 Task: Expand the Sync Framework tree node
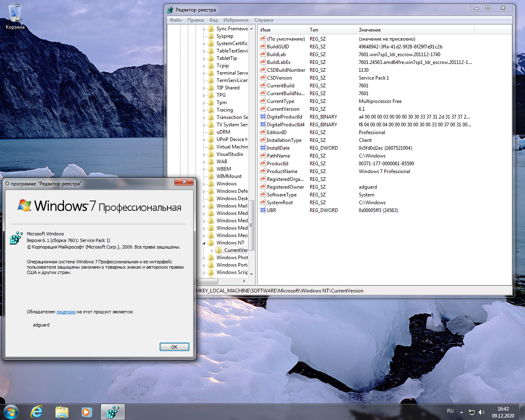204,29
